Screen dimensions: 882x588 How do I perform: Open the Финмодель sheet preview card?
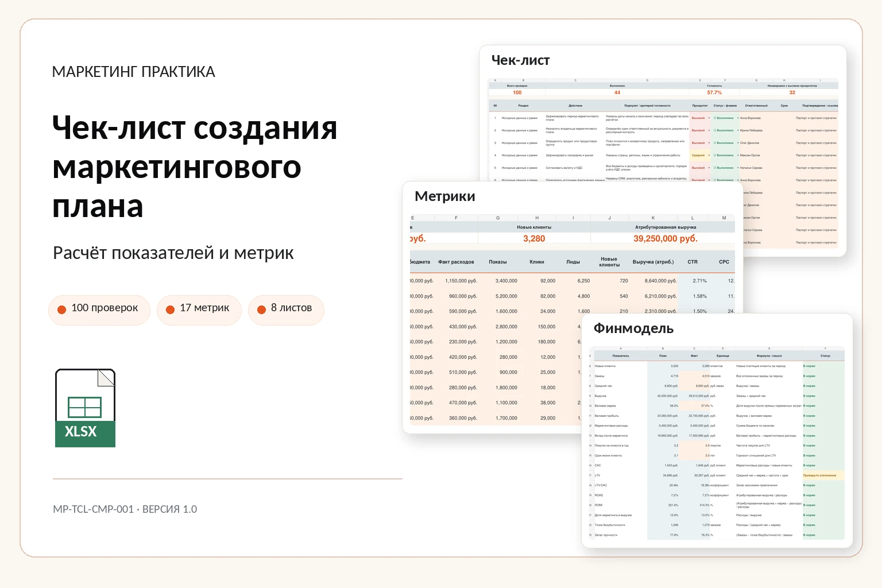[x=717, y=431]
